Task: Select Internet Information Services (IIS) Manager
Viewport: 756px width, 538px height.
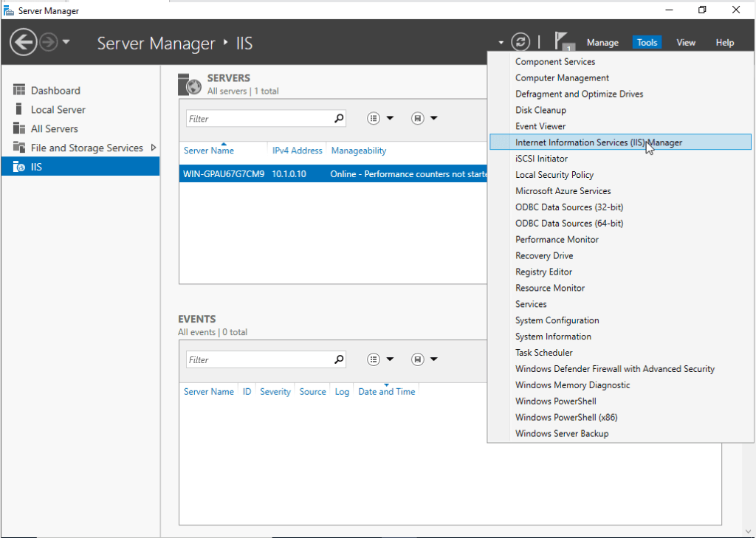Action: 598,142
